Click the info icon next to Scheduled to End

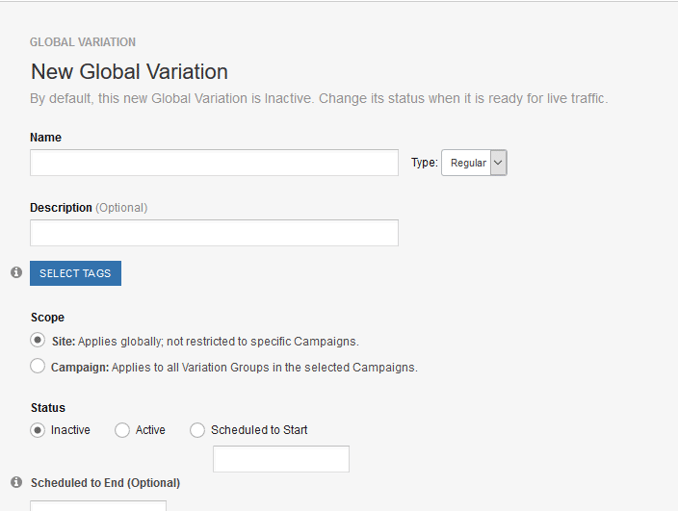pyautogui.click(x=16, y=482)
